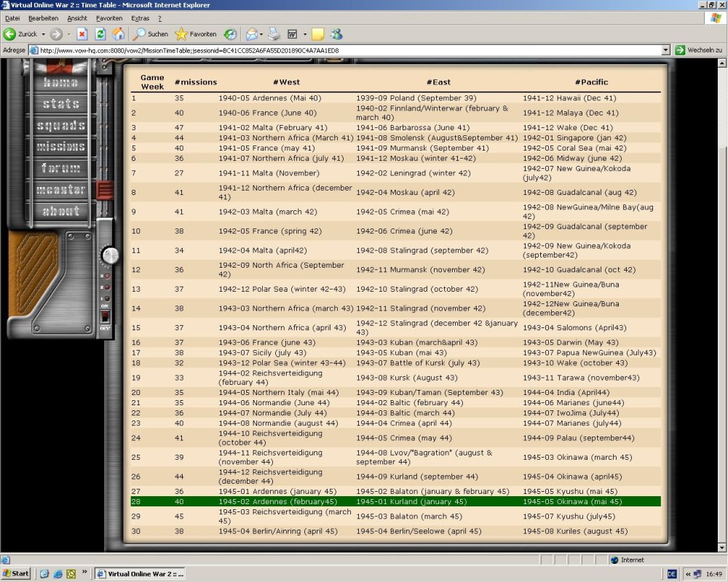Click the media history icon
Image resolution: width=728 pixels, height=582 pixels.
(230, 33)
